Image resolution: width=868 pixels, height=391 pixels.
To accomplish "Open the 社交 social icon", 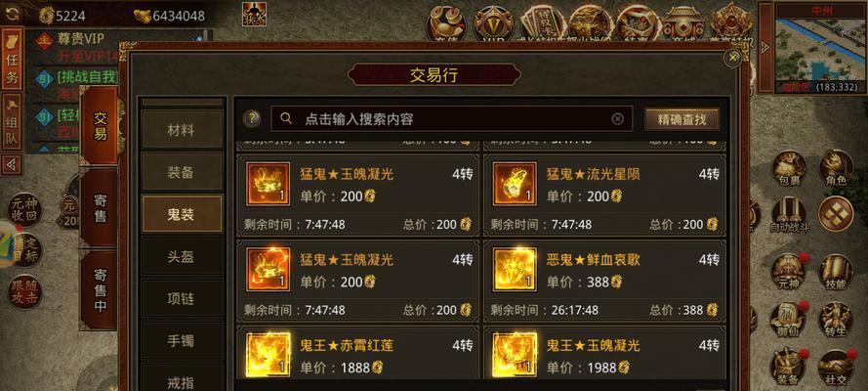I will point(836,368).
